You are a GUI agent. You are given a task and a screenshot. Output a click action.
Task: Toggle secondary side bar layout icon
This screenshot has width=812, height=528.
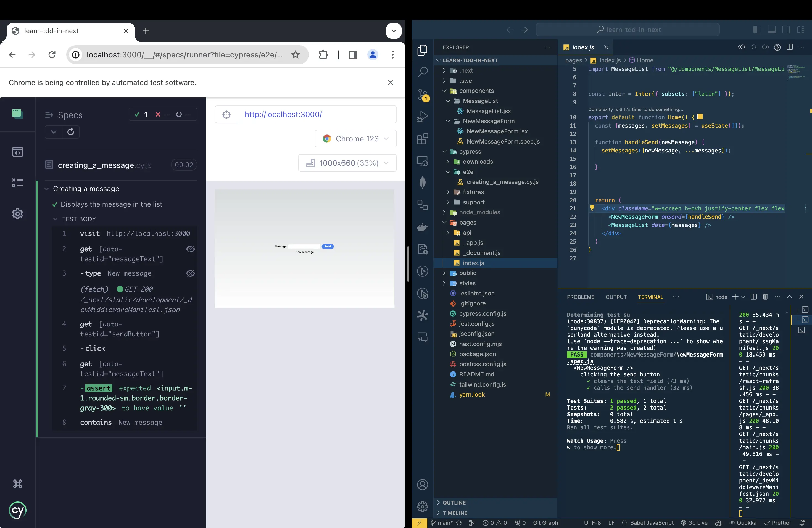(786, 30)
